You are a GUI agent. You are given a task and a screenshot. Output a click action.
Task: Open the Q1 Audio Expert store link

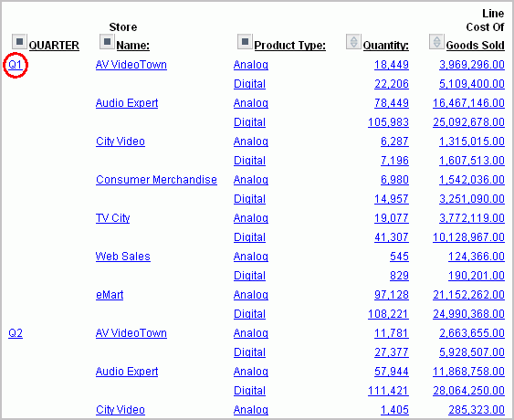point(127,103)
